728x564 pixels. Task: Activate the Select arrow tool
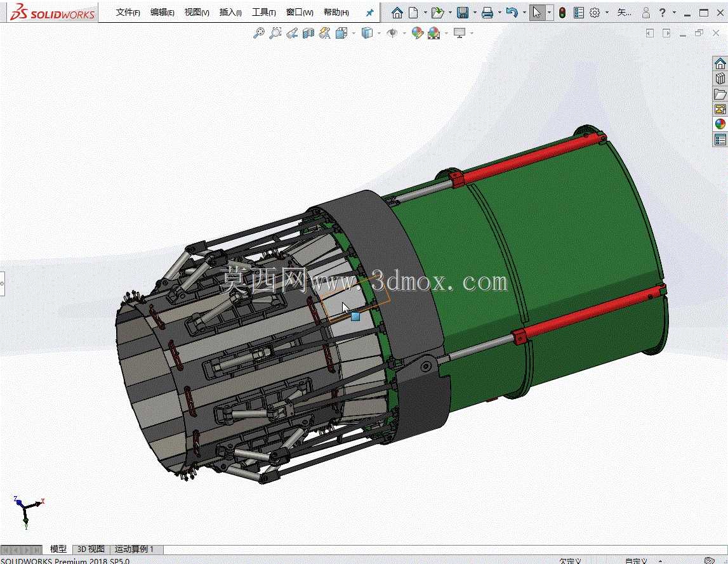[537, 13]
